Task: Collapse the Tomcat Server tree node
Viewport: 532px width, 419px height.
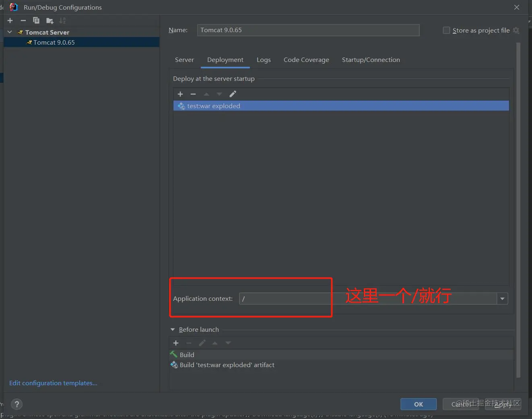Action: (x=10, y=32)
